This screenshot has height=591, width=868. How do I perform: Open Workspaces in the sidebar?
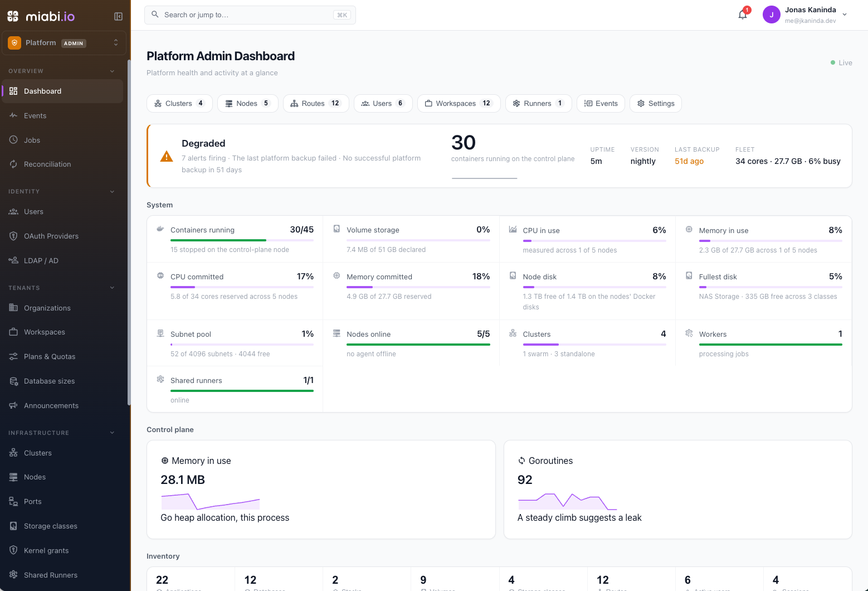click(62, 332)
